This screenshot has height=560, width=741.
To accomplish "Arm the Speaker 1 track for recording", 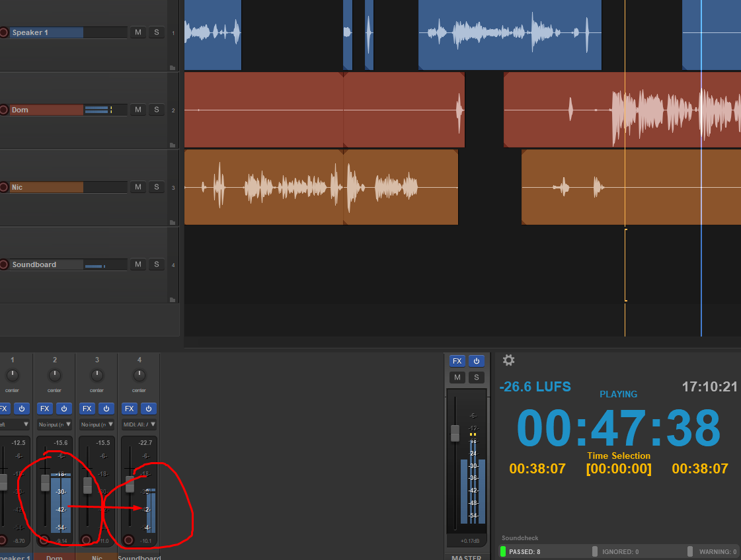I will click(x=3, y=32).
